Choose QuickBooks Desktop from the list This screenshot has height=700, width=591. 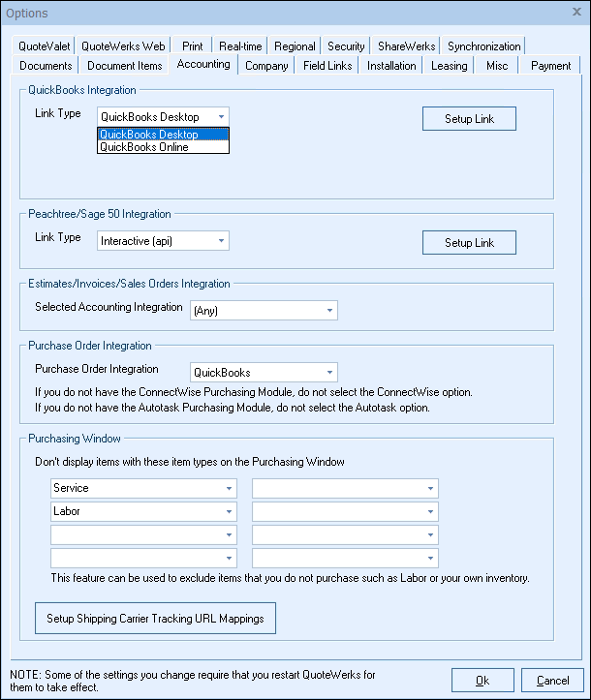click(163, 135)
